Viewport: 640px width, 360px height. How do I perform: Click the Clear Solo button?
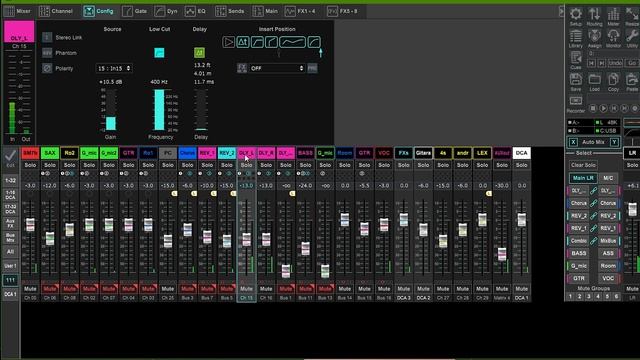point(583,165)
